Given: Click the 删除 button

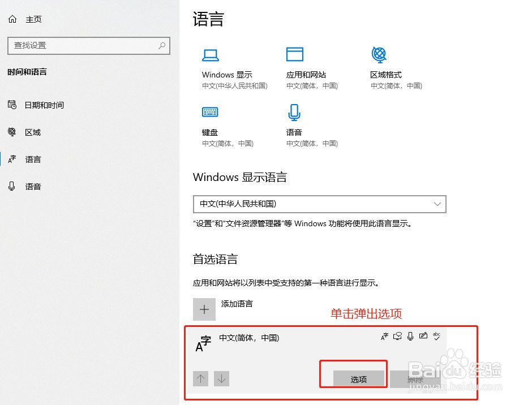Looking at the screenshot, I should [x=415, y=379].
